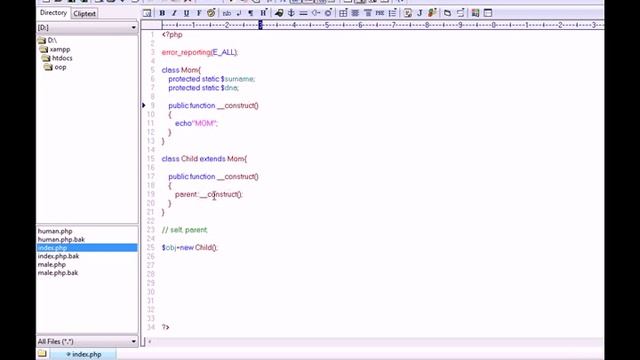This screenshot has height=360, width=640.
Task: Open special character icon
Action: [328, 13]
